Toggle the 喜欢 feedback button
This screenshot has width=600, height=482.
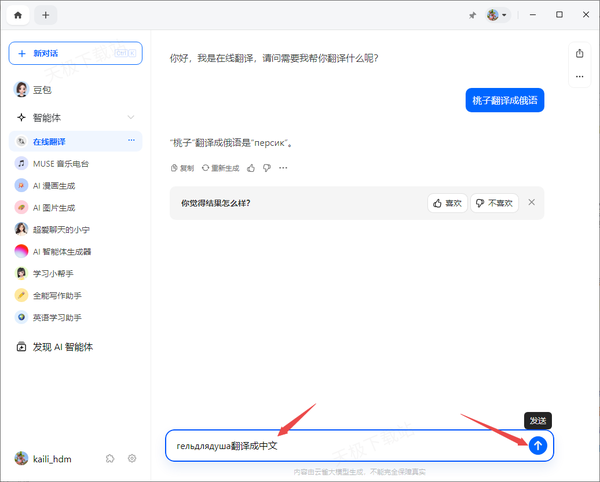[x=447, y=203]
